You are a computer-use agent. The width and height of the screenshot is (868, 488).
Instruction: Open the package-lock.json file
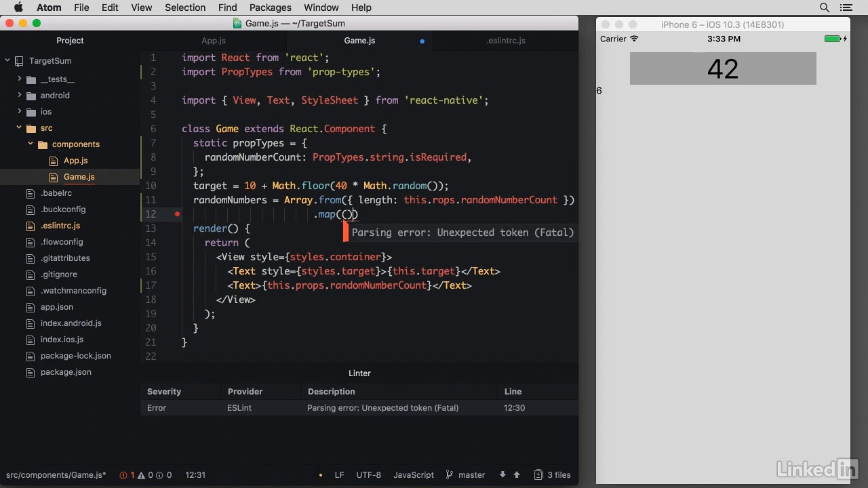tap(75, 356)
